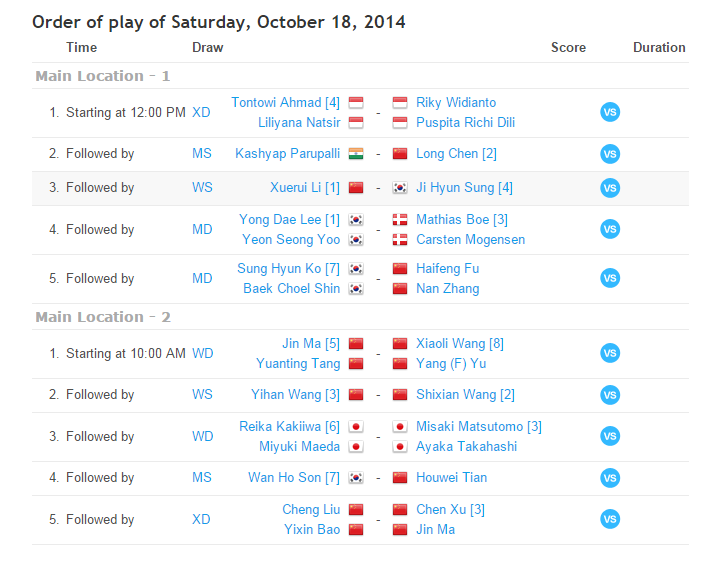Click VS icon for Tontowi Ahmad match
This screenshot has width=706, height=564.
tap(609, 112)
